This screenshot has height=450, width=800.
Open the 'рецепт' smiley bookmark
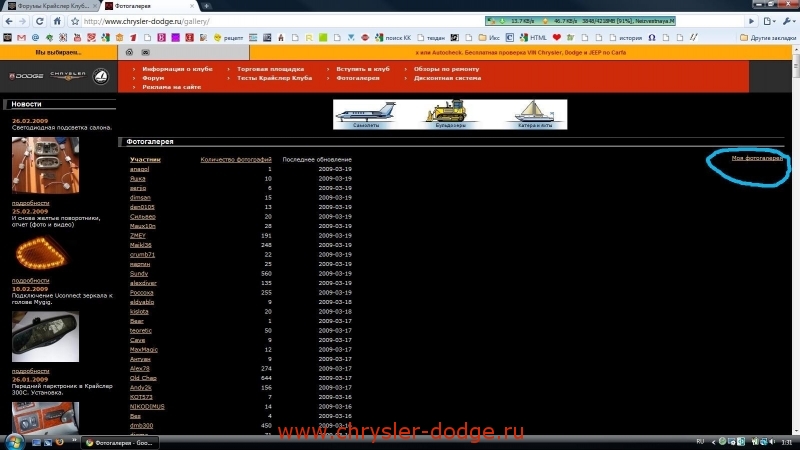click(x=228, y=38)
